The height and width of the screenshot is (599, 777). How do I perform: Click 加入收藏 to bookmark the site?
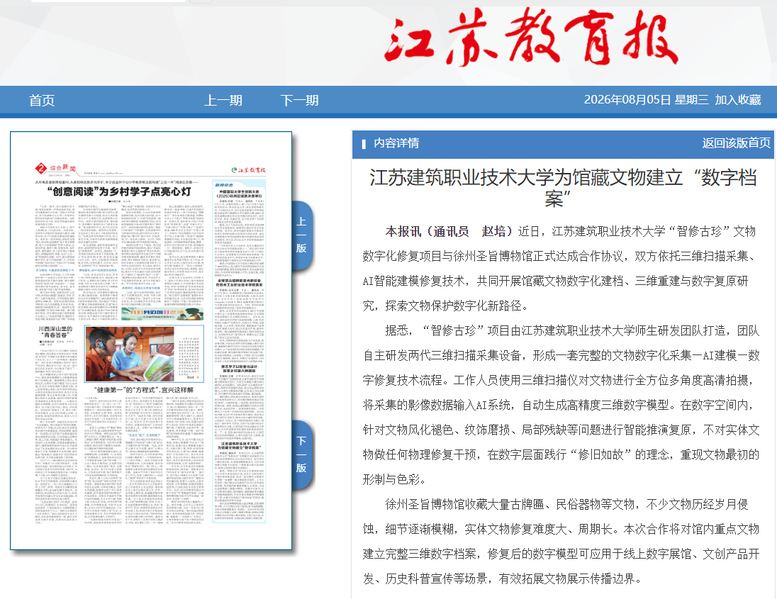(737, 100)
